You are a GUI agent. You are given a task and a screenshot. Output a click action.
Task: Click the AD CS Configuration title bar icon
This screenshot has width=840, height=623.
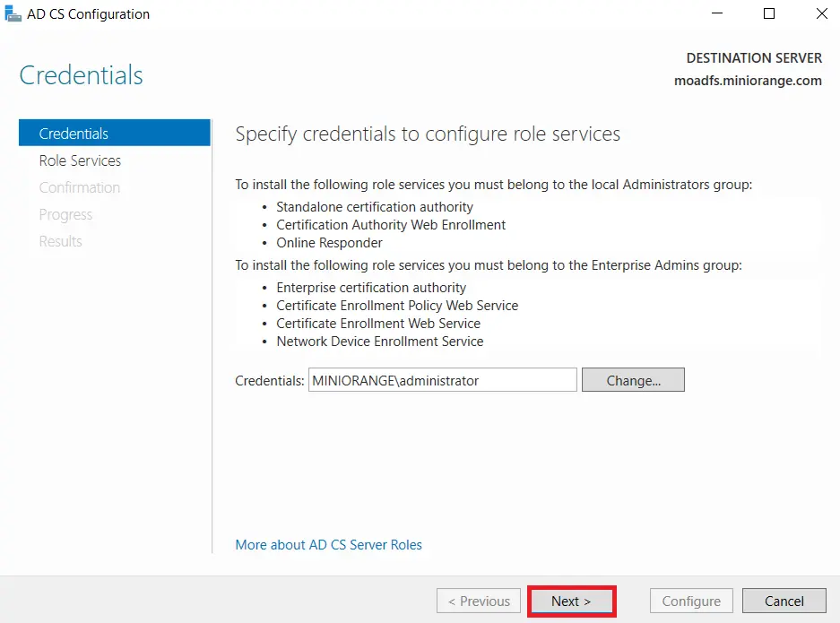(13, 13)
